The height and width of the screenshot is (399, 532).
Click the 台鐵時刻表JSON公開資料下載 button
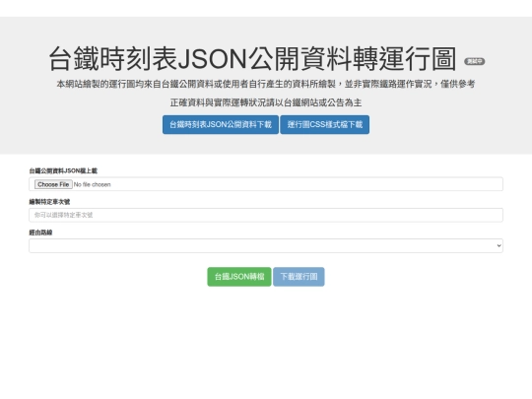pyautogui.click(x=221, y=124)
